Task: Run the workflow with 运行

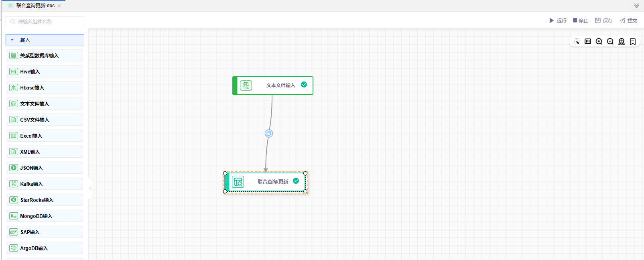Action: click(558, 20)
